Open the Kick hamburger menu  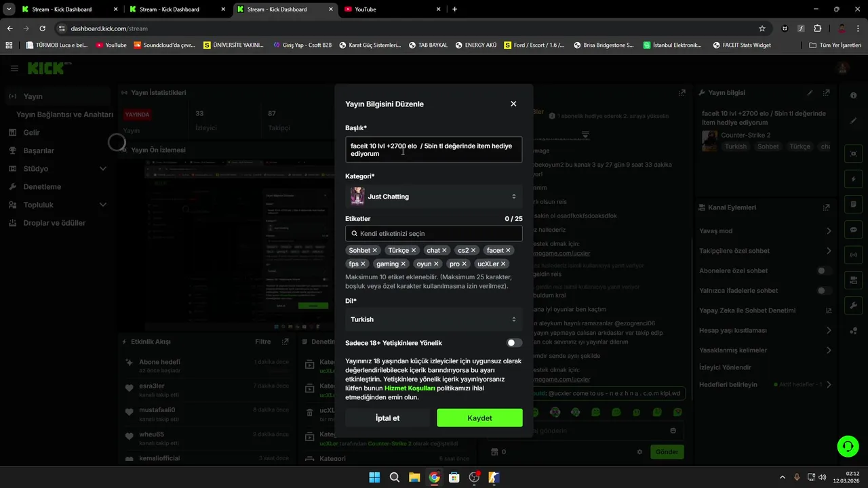(x=14, y=68)
